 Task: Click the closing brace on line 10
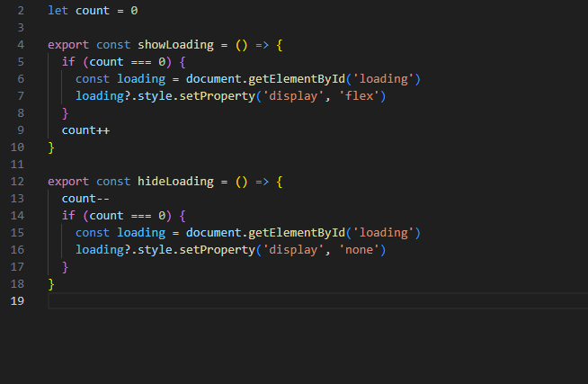[x=51, y=147]
